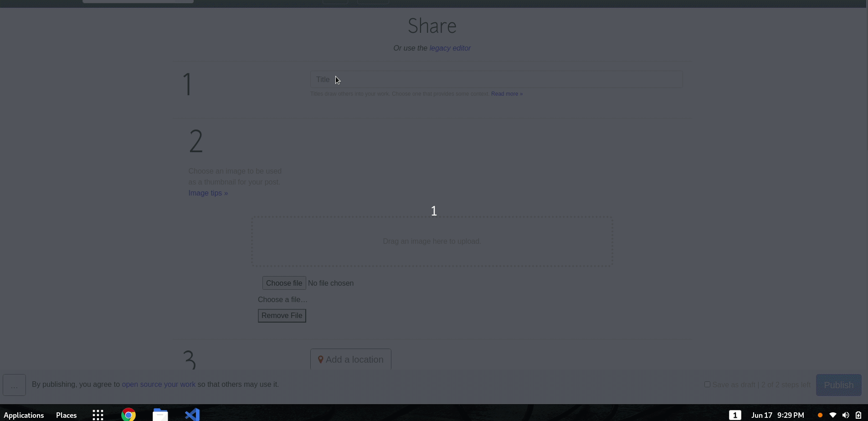Image resolution: width=868 pixels, height=421 pixels.
Task: Open the battery status tray icon
Action: point(858,415)
